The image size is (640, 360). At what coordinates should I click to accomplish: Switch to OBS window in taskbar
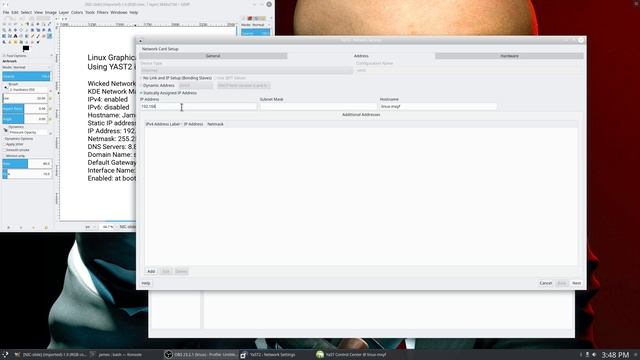click(200, 355)
